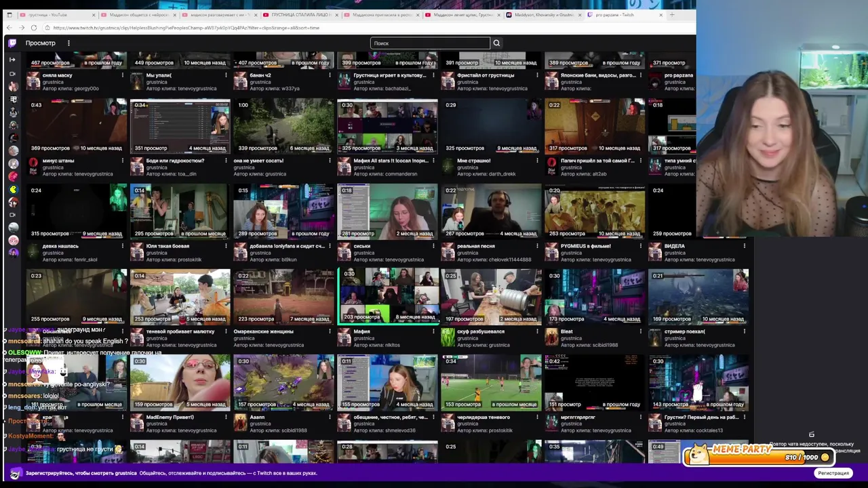Open clip title 'Японские бани, видосы, разго...'
The image size is (868, 488).
598,75
